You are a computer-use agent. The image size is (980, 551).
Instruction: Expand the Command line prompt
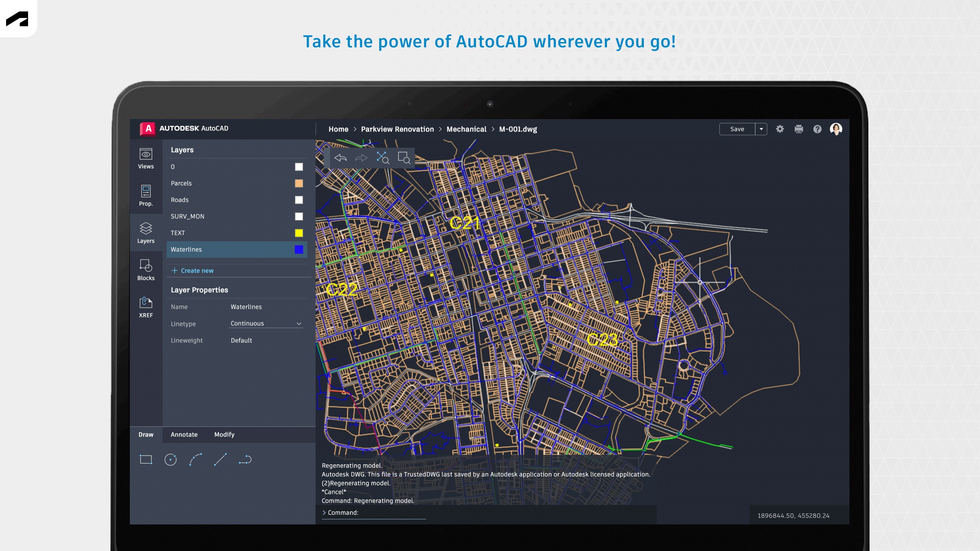(x=324, y=513)
